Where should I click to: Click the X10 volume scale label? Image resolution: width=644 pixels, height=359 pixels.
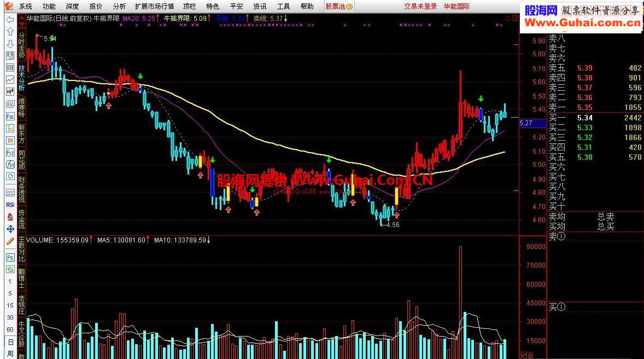coord(526,355)
